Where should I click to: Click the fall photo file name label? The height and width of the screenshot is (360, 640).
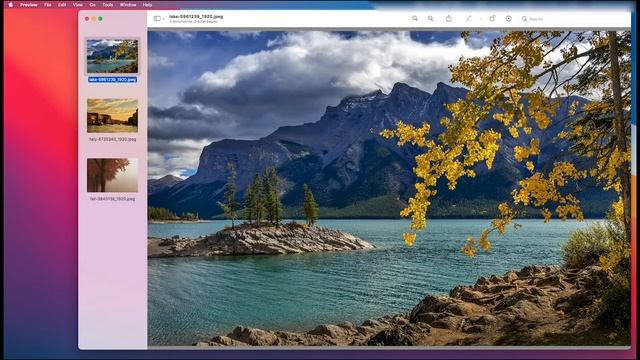112,199
